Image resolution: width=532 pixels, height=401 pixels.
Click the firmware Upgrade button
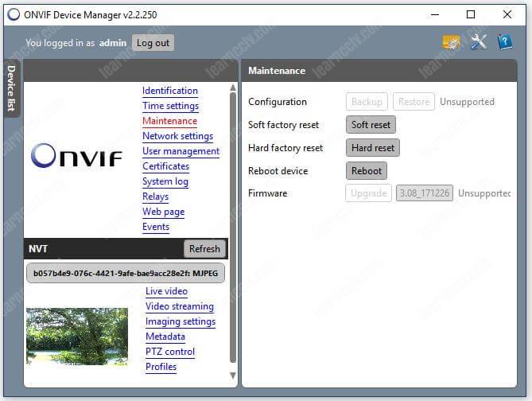pos(368,193)
